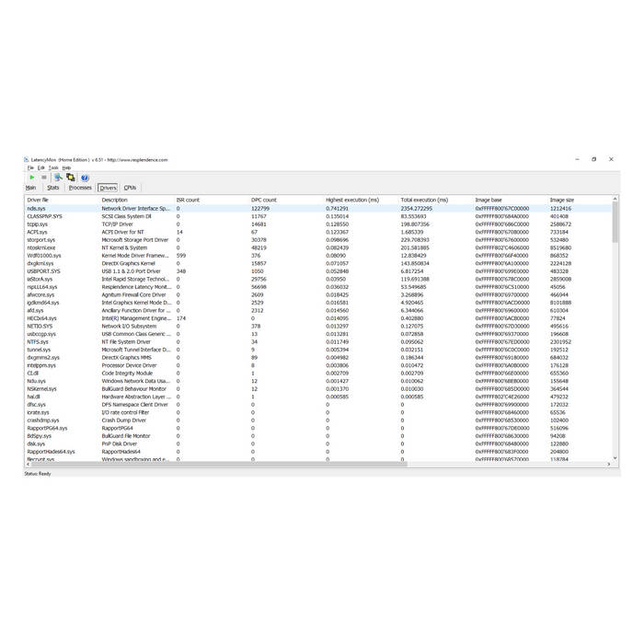This screenshot has width=644, height=644.
Task: Sort by the DPC count column header
Action: pyautogui.click(x=264, y=200)
